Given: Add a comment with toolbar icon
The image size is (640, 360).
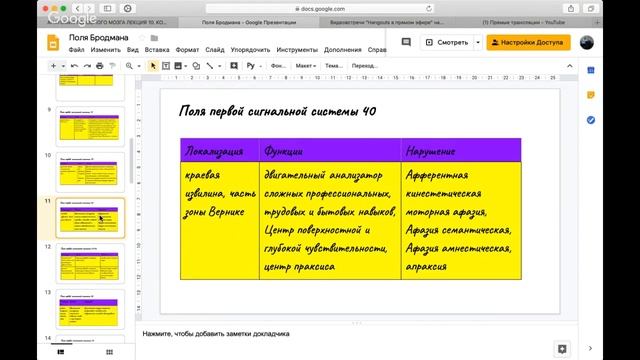Looking at the screenshot, I should 234,66.
